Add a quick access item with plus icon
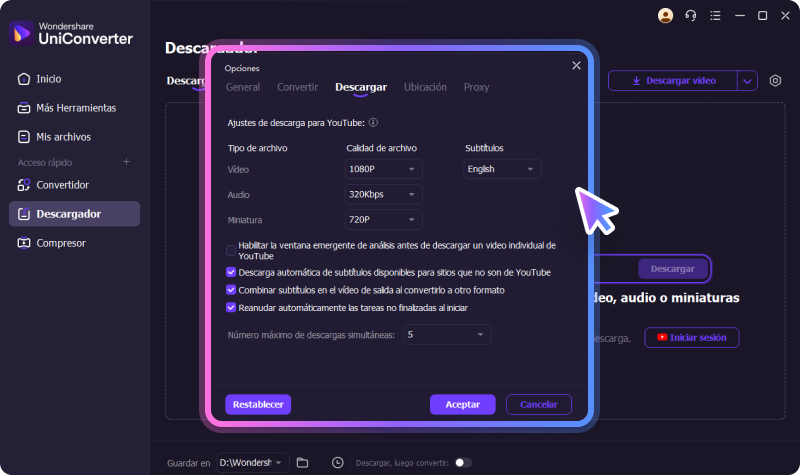800x475 pixels. tap(126, 162)
